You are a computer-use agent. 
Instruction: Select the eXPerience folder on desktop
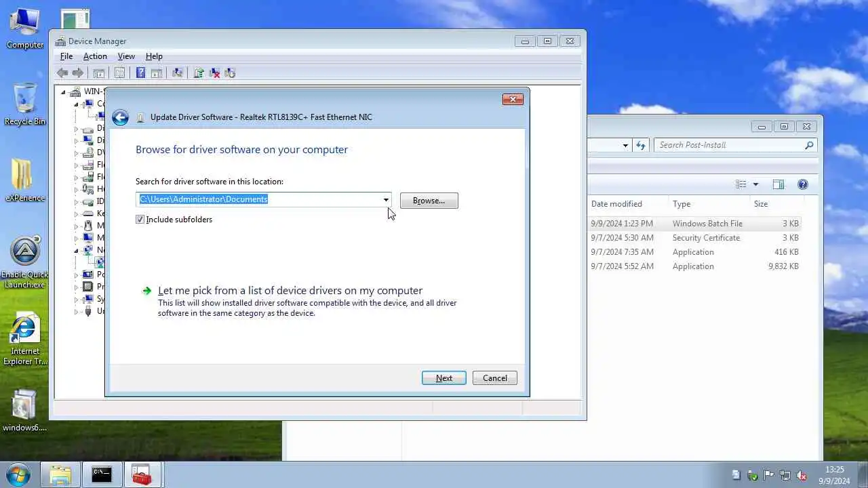click(25, 180)
